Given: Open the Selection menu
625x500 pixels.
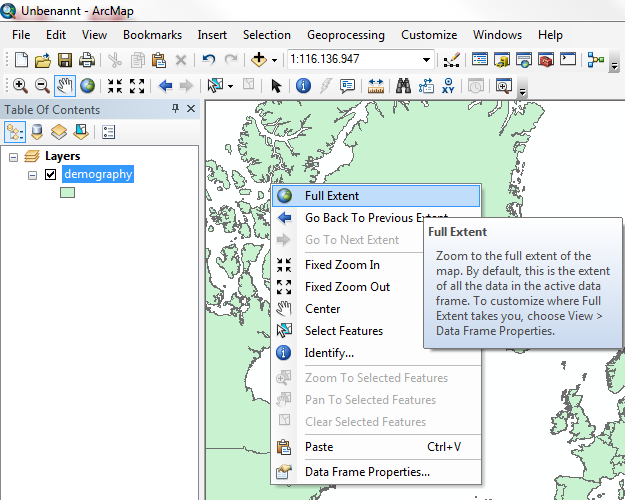Looking at the screenshot, I should pos(267,35).
